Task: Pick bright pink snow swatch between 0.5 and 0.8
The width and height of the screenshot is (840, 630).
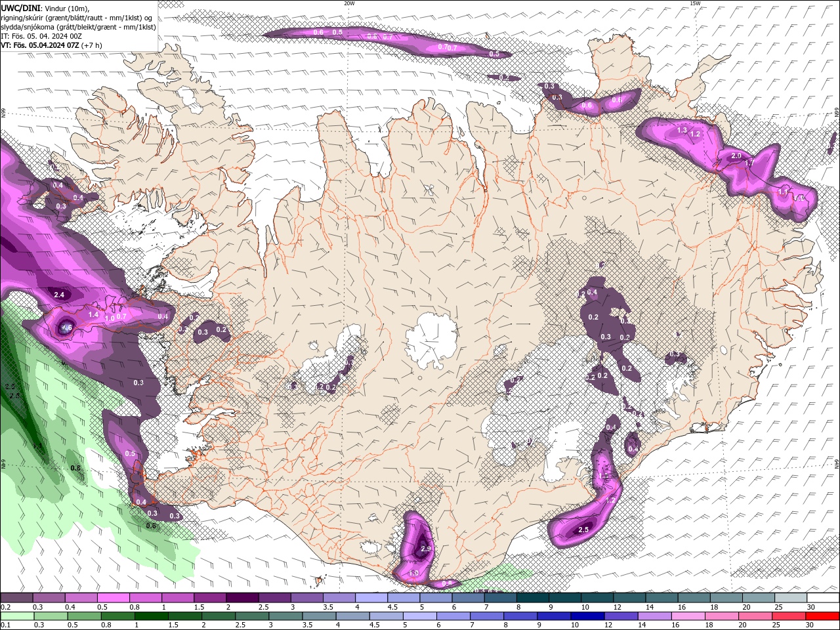Action: 113,597
